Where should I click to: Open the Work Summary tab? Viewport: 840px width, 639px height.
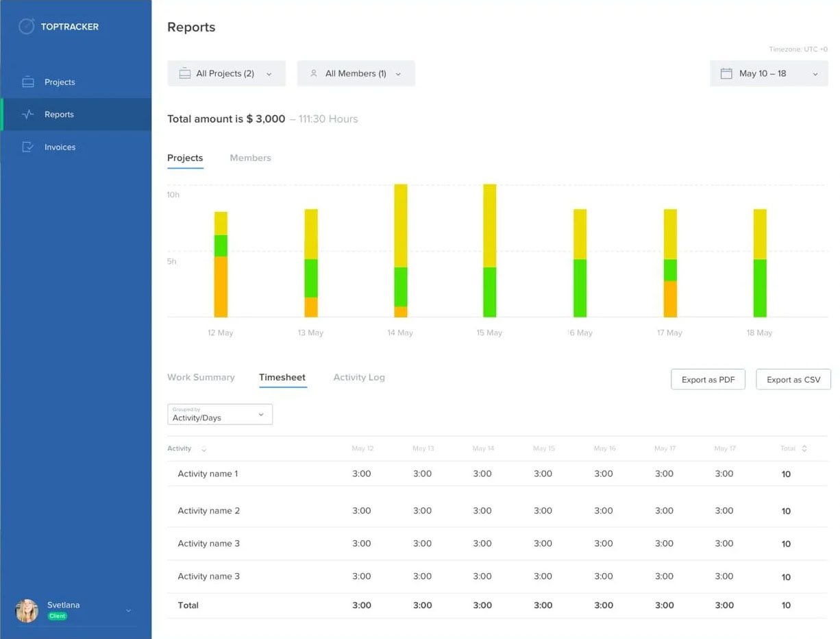(x=201, y=377)
